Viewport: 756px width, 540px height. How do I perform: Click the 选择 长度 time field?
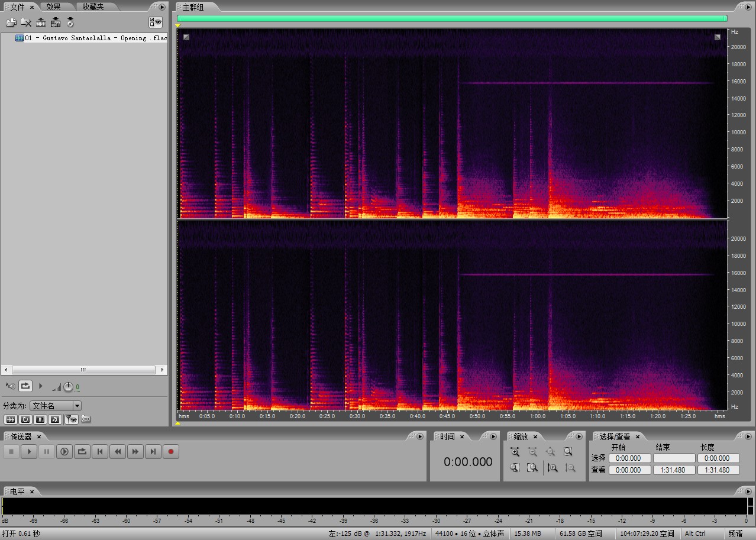pyautogui.click(x=719, y=458)
